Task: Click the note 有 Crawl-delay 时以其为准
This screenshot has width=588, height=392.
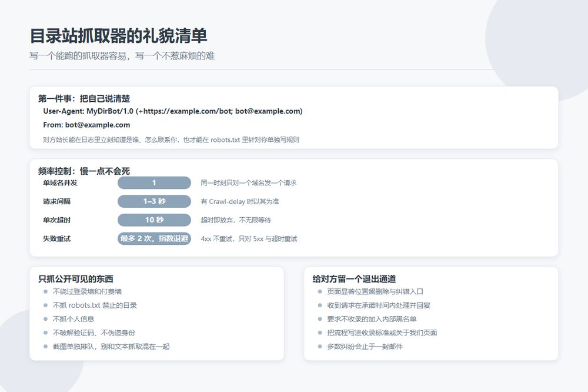Action: coord(240,201)
